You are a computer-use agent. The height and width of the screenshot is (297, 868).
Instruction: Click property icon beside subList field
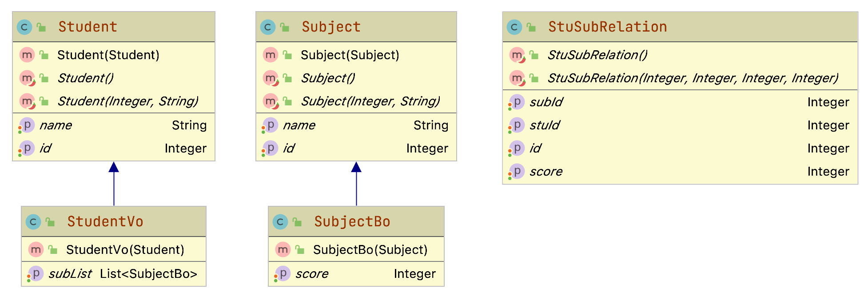click(x=36, y=274)
